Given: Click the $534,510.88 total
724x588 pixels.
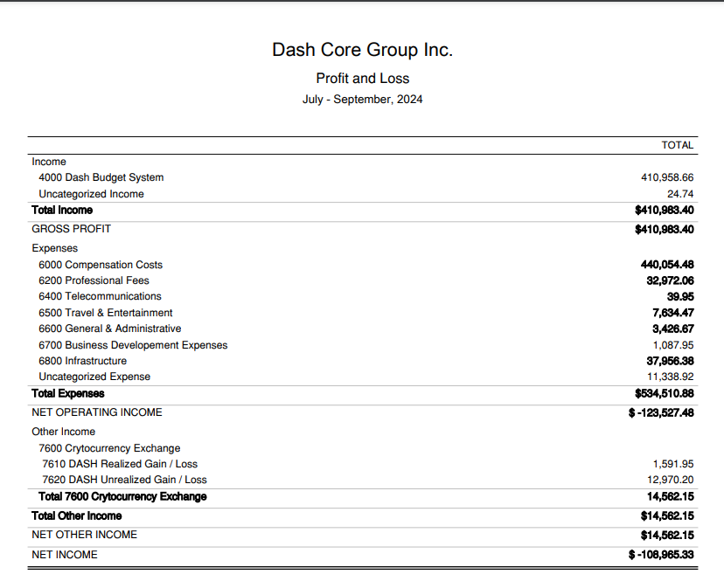Looking at the screenshot, I should click(x=664, y=393).
